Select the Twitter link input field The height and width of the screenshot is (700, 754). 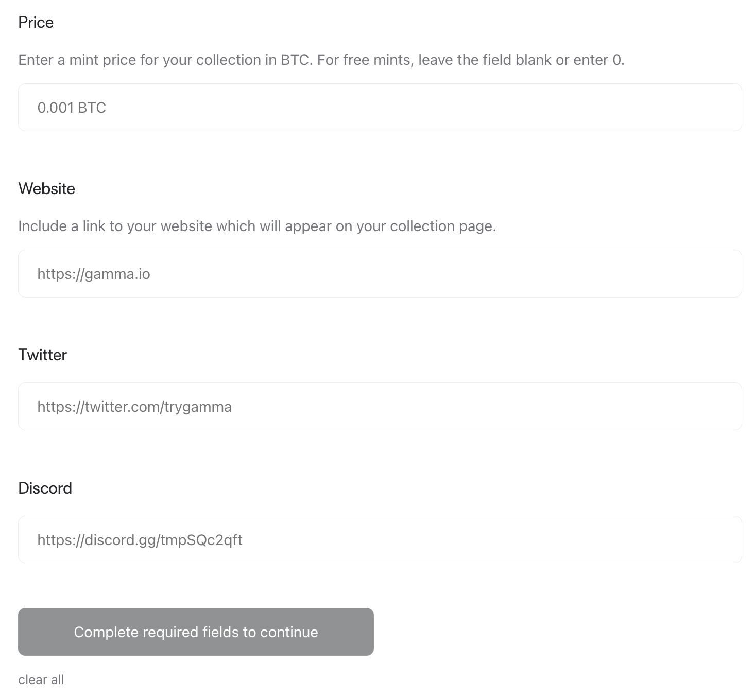tap(380, 406)
